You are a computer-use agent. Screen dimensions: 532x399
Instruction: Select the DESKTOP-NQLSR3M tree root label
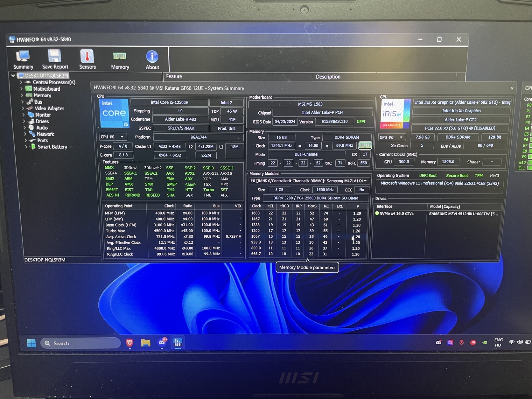pyautogui.click(x=46, y=75)
